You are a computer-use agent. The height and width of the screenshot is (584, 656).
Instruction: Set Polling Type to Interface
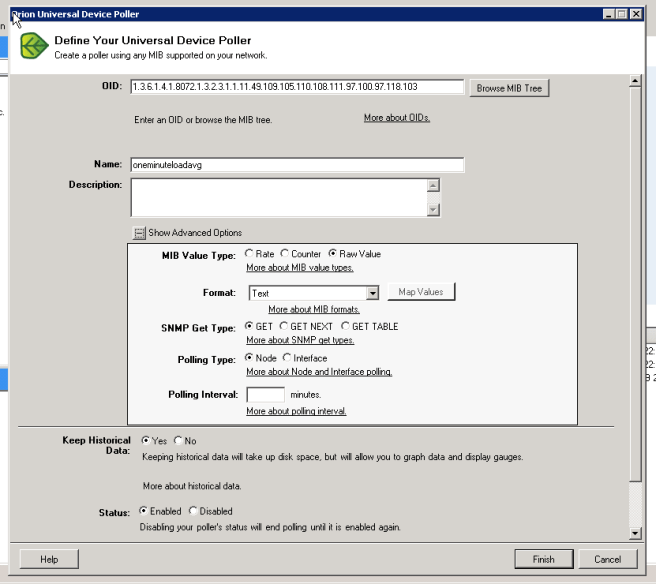coord(287,358)
